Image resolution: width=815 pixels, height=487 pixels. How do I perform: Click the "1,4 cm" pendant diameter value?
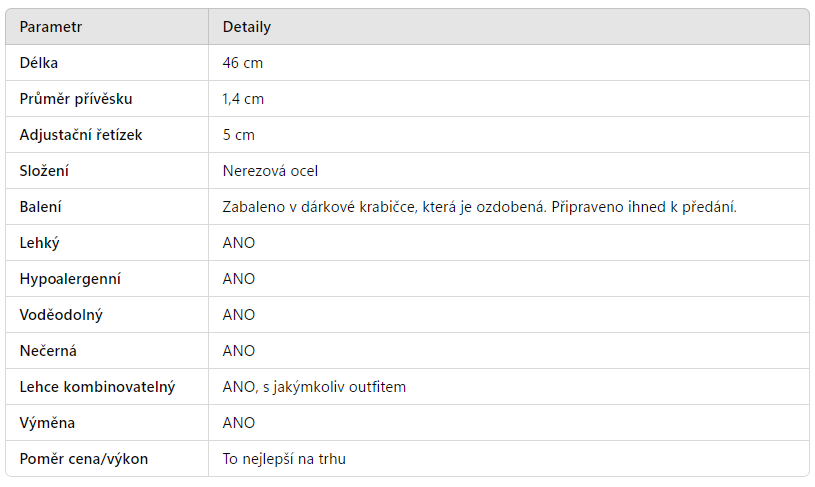[x=244, y=99]
